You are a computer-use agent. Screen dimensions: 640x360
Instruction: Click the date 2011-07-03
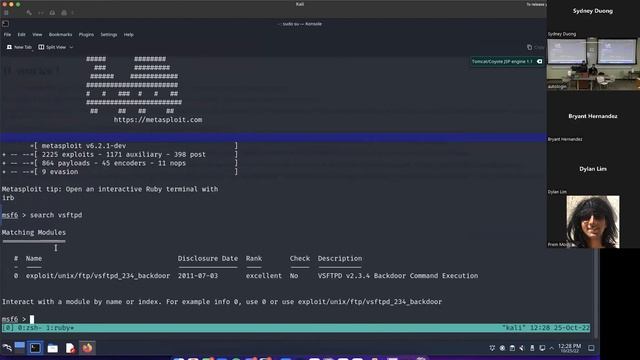(198, 276)
